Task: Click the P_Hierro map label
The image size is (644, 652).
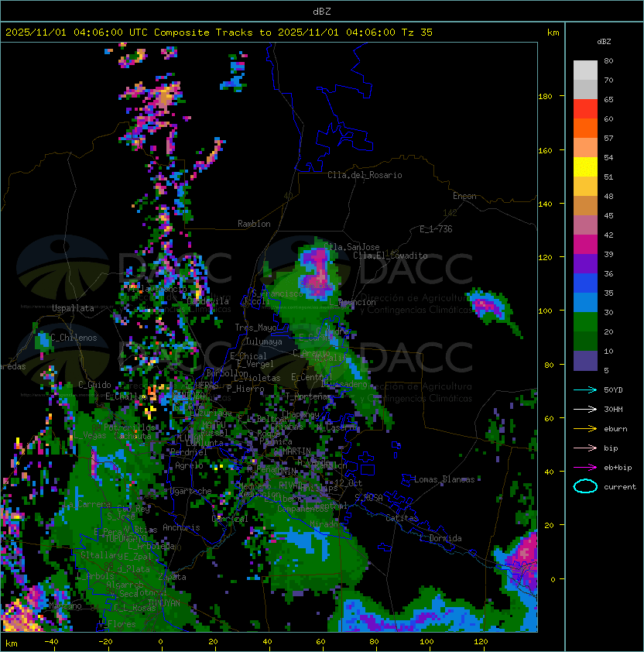Action: point(245,389)
